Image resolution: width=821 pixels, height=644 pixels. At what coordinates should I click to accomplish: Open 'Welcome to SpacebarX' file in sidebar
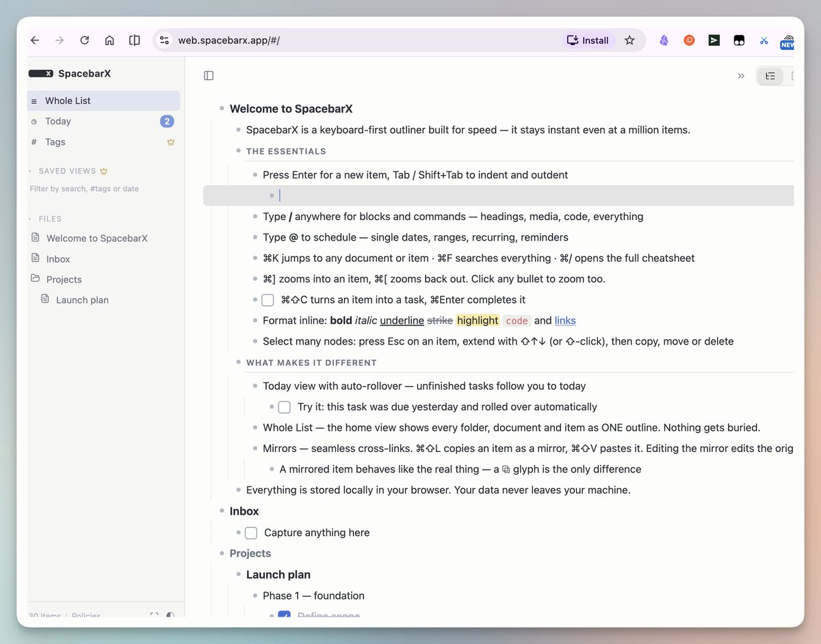[x=96, y=238]
